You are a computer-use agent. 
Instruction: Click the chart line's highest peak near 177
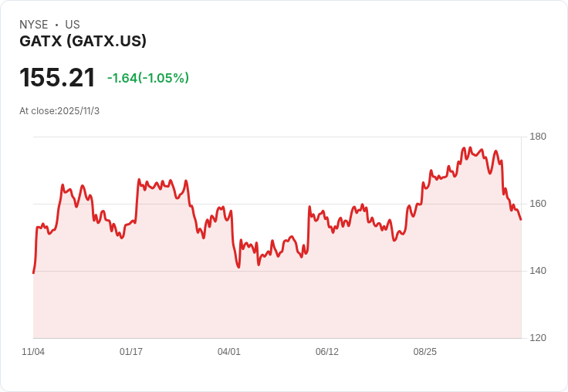470,147
